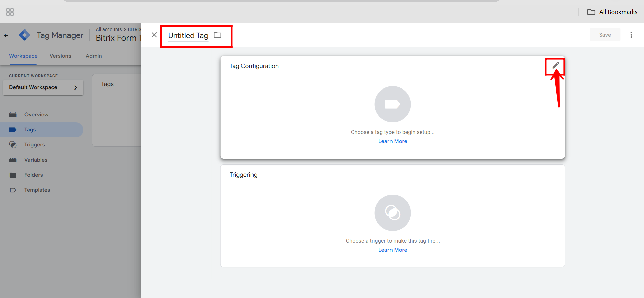Image resolution: width=644 pixels, height=298 pixels.
Task: Switch to the Versions tab
Action: (60, 56)
